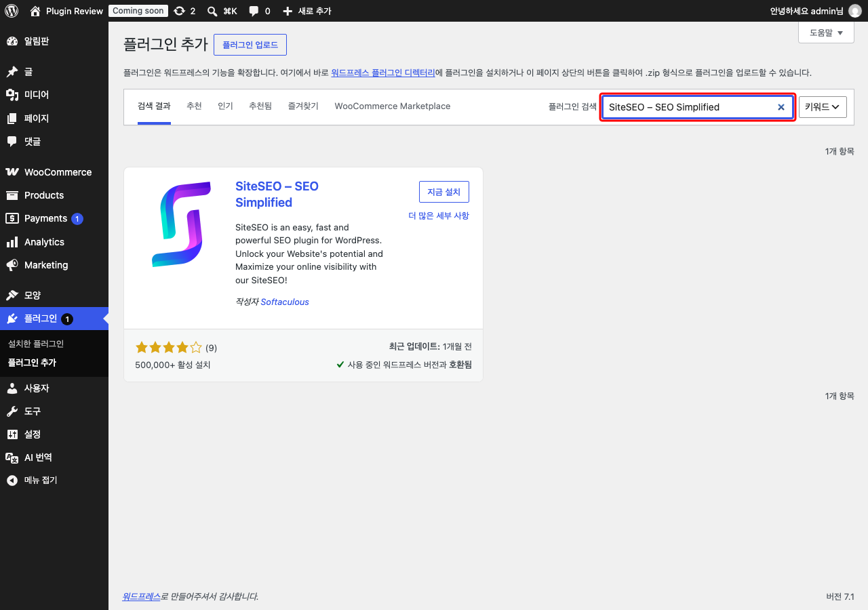Click the WordPress logo in admin bar

12,11
